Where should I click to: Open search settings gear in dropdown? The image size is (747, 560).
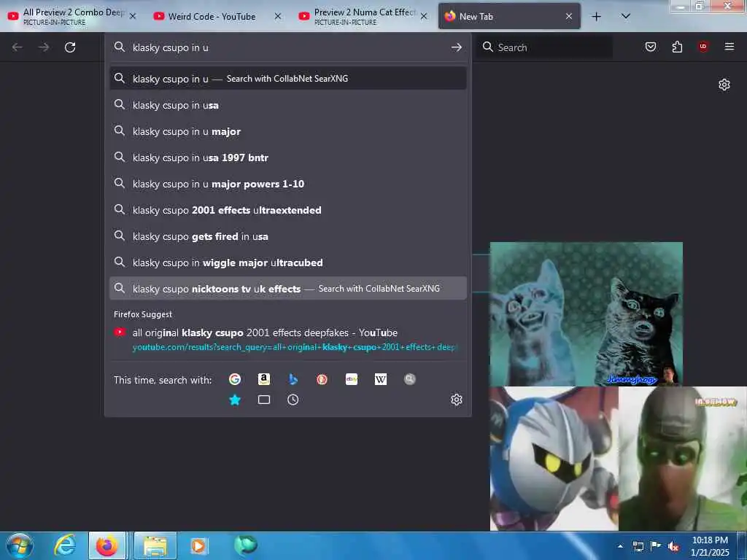tap(457, 400)
